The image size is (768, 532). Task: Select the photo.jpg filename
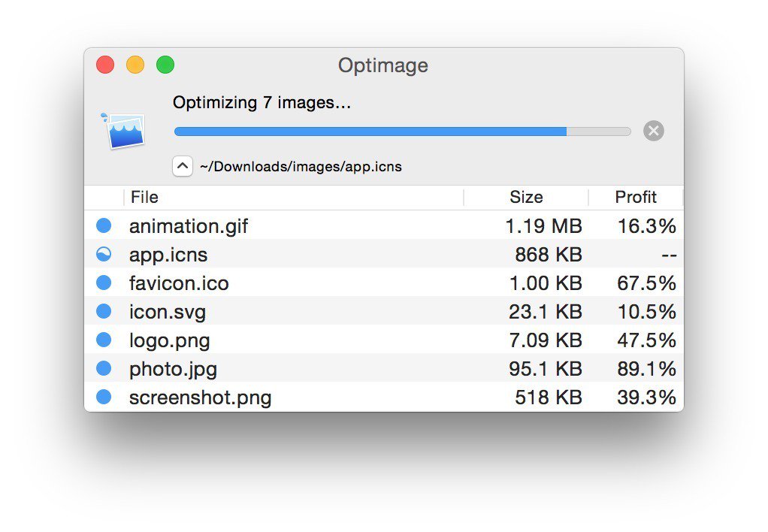point(173,368)
